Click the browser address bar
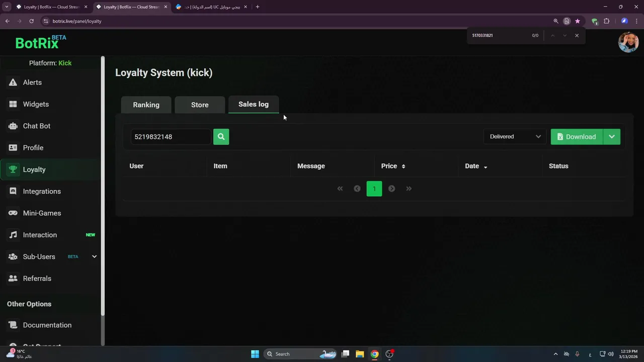 [297, 21]
